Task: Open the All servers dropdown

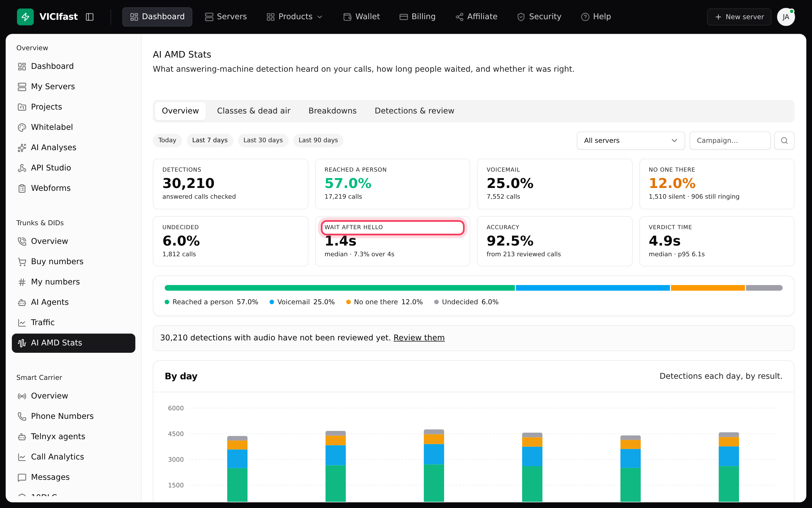Action: pyautogui.click(x=630, y=141)
